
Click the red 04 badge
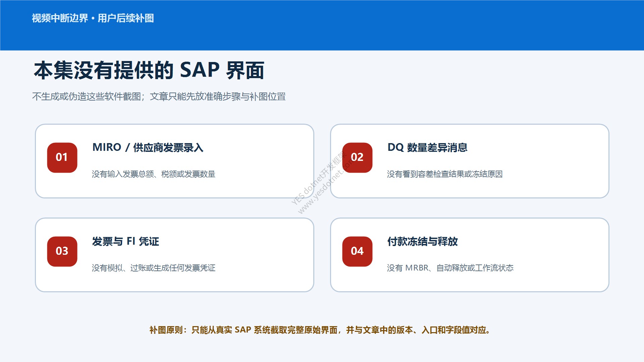357,251
